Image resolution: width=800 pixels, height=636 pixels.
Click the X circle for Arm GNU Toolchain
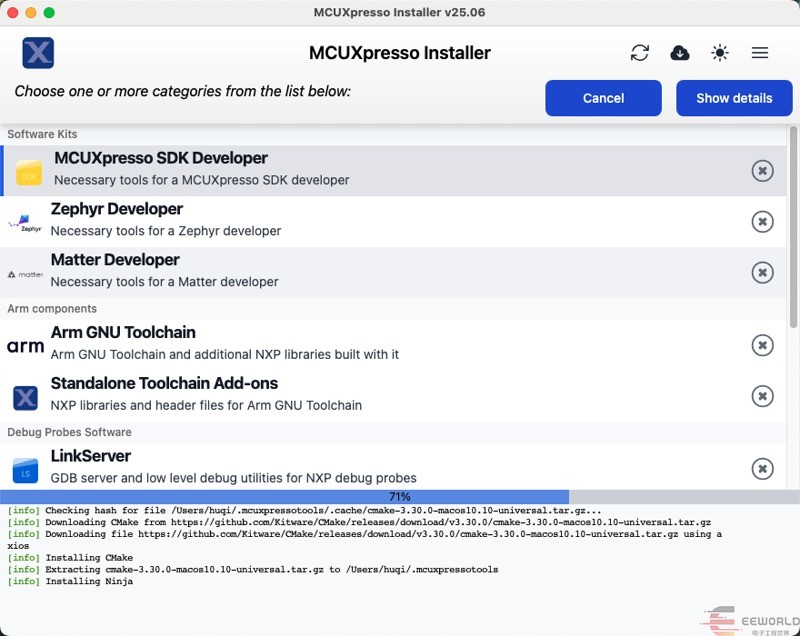pyautogui.click(x=762, y=345)
